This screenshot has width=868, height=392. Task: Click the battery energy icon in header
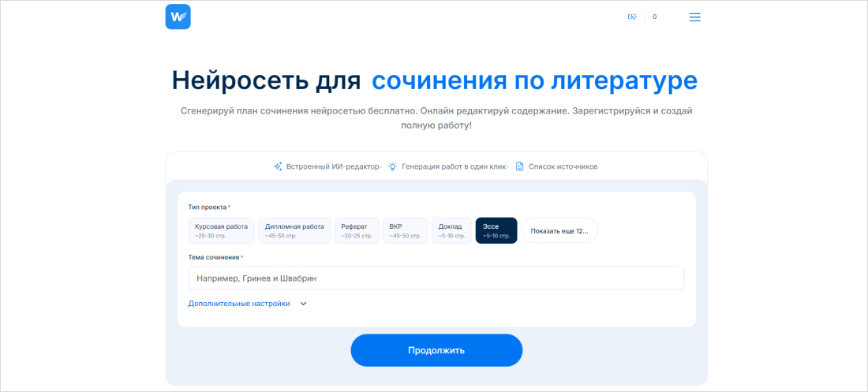(631, 17)
